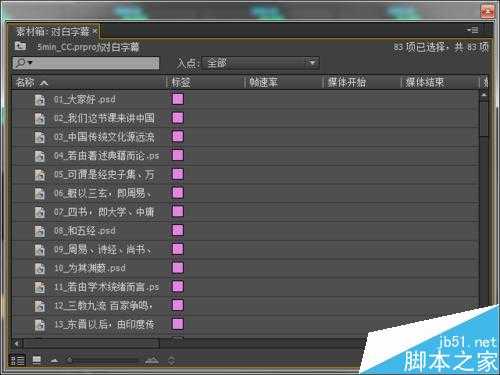Click the file icon of 04_若由著述典籍而论
Image resolution: width=500 pixels, height=375 pixels.
40,156
